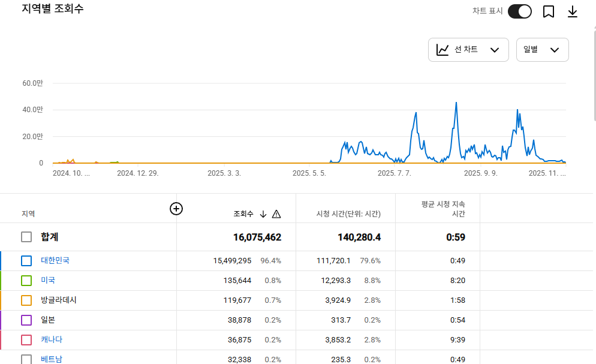Viewport: 596px width, 364px height.
Task: Click the warning triangle beside 조회수
Action: tap(276, 214)
